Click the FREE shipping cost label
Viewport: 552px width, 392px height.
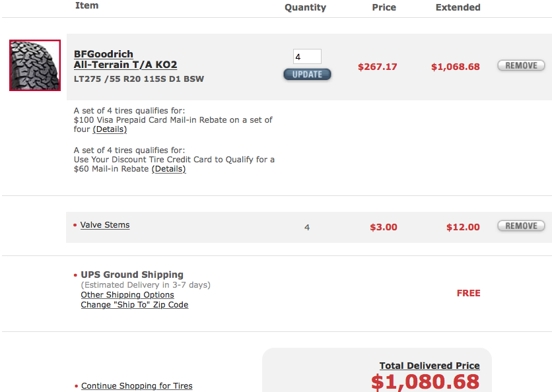pos(469,293)
